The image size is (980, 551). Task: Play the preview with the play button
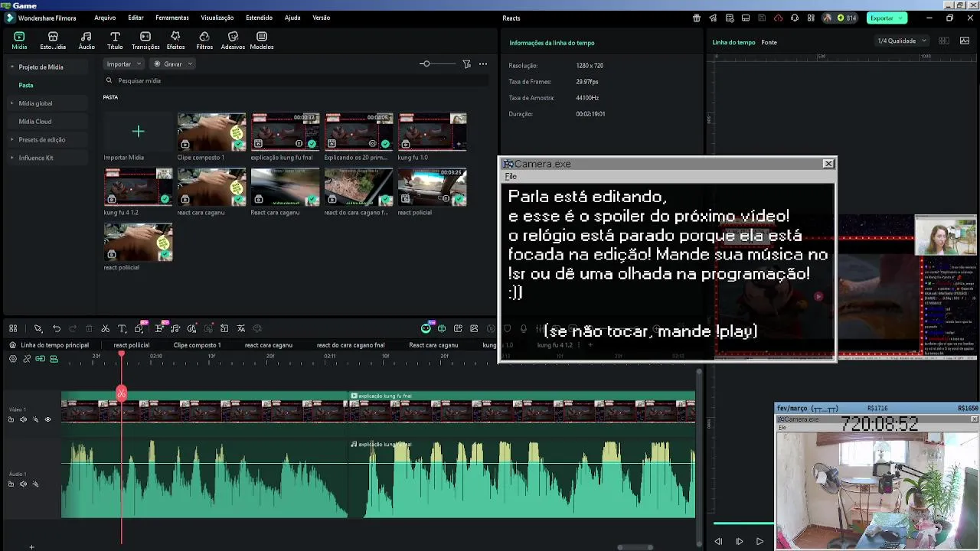point(759,541)
